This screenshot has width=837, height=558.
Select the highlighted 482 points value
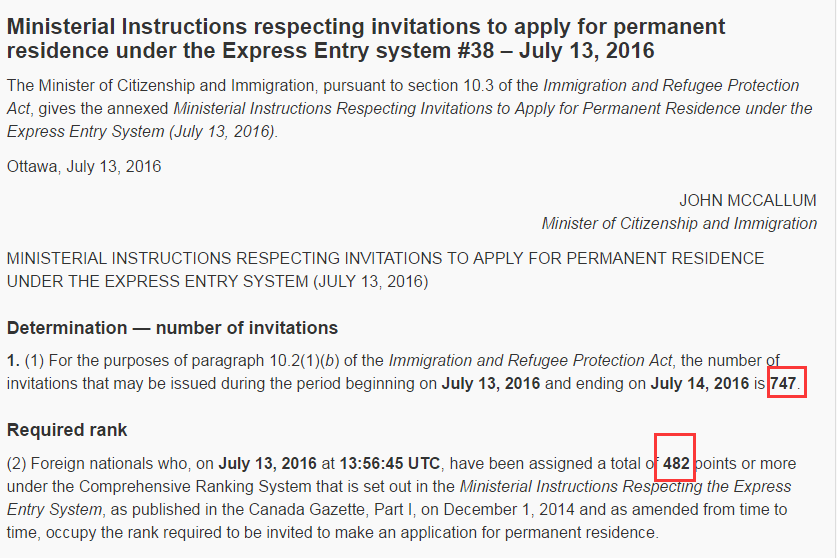pyautogui.click(x=676, y=463)
